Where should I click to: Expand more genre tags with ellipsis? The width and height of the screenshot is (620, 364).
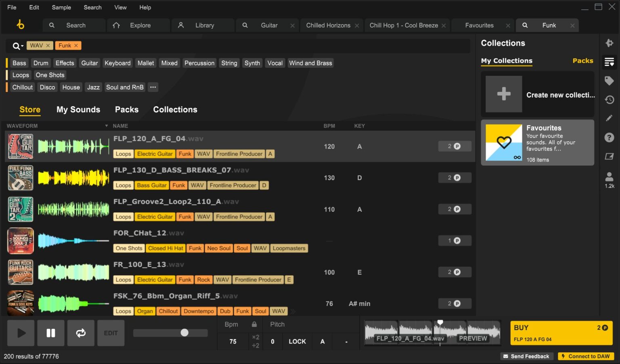point(153,87)
